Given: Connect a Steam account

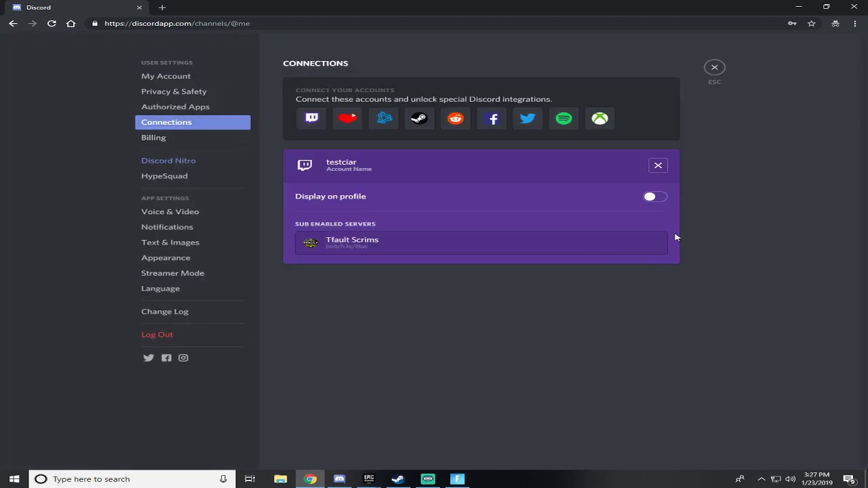Looking at the screenshot, I should click(x=420, y=118).
